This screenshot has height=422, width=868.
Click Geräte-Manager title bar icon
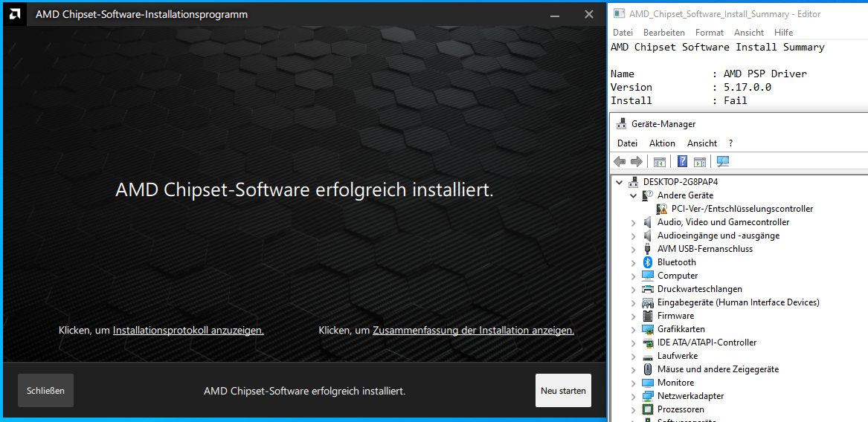[622, 124]
